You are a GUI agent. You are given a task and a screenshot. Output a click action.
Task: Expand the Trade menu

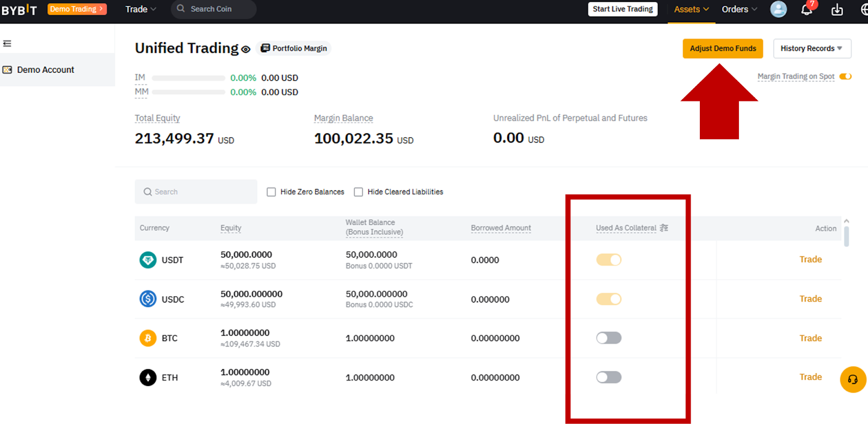click(x=141, y=9)
